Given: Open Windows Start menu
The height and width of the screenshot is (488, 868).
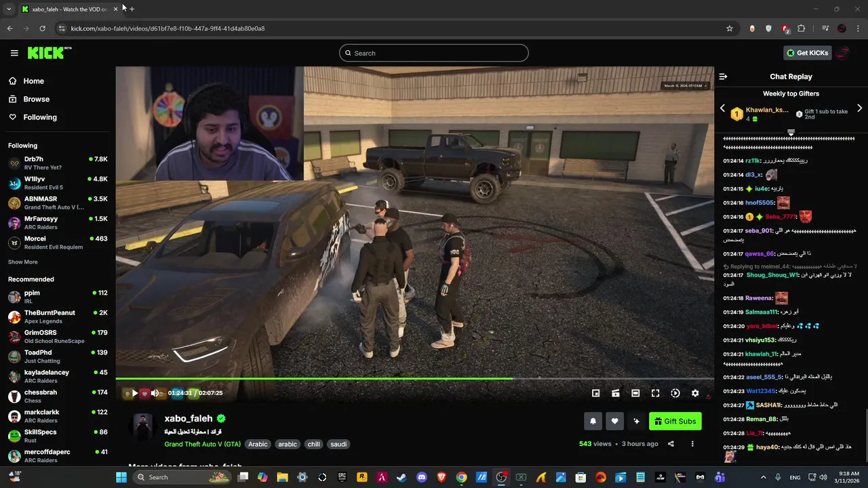Looking at the screenshot, I should 121,477.
